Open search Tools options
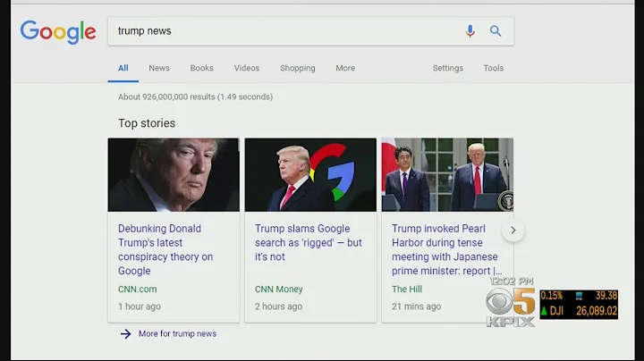The height and width of the screenshot is (361, 644). (x=493, y=68)
